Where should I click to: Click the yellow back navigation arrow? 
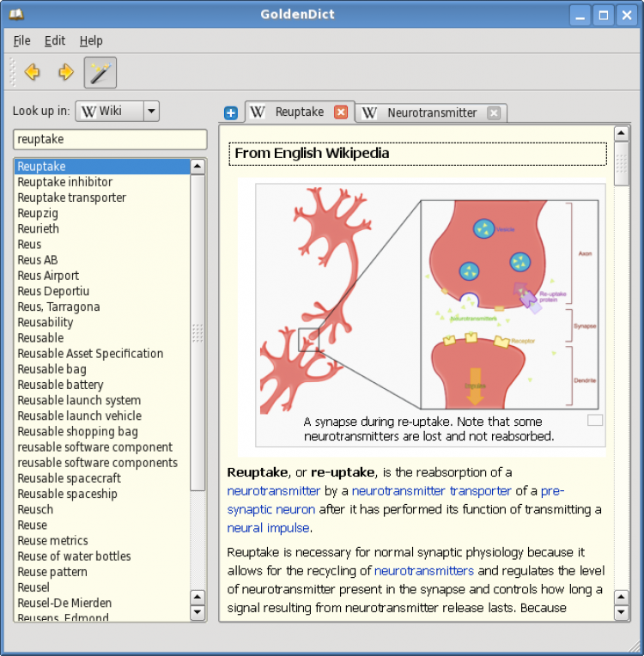[33, 72]
